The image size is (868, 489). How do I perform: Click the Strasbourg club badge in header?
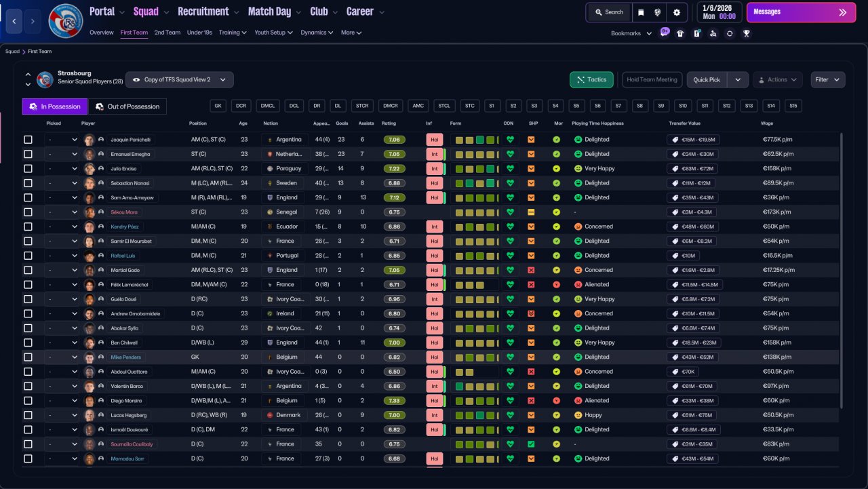click(66, 21)
